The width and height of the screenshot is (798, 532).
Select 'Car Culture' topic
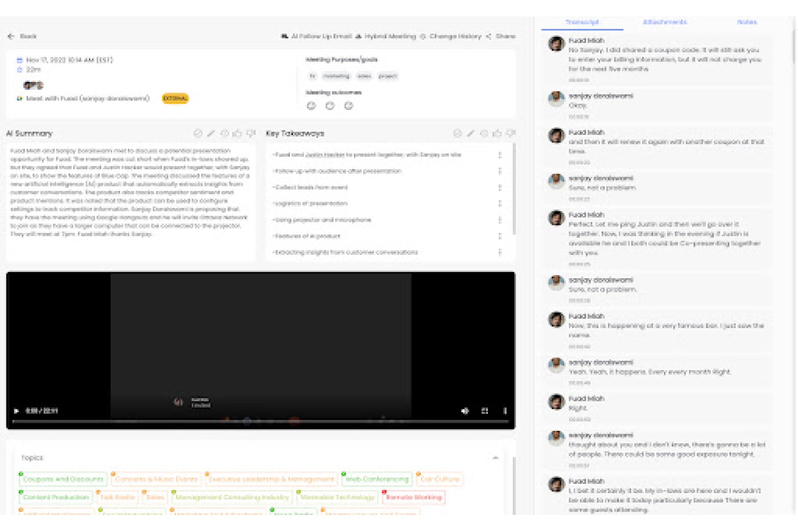(440, 479)
